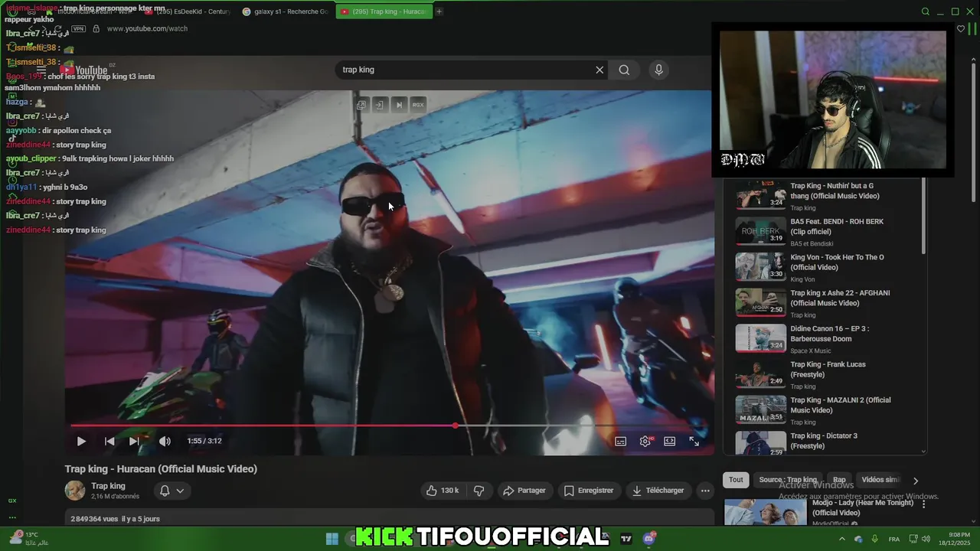Dislike the Huracan video
The height and width of the screenshot is (551, 980).
pyautogui.click(x=479, y=491)
